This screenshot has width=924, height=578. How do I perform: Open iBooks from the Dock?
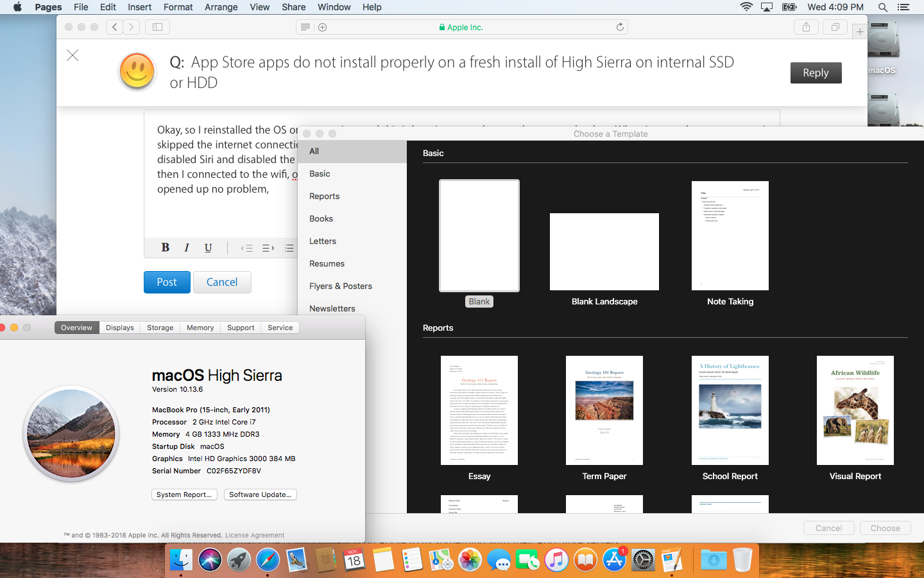click(x=585, y=560)
